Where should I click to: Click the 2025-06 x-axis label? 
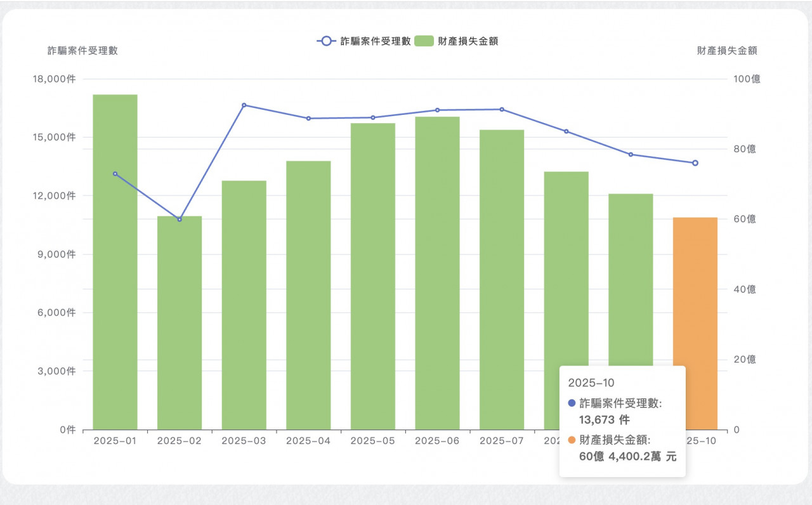coord(437,441)
